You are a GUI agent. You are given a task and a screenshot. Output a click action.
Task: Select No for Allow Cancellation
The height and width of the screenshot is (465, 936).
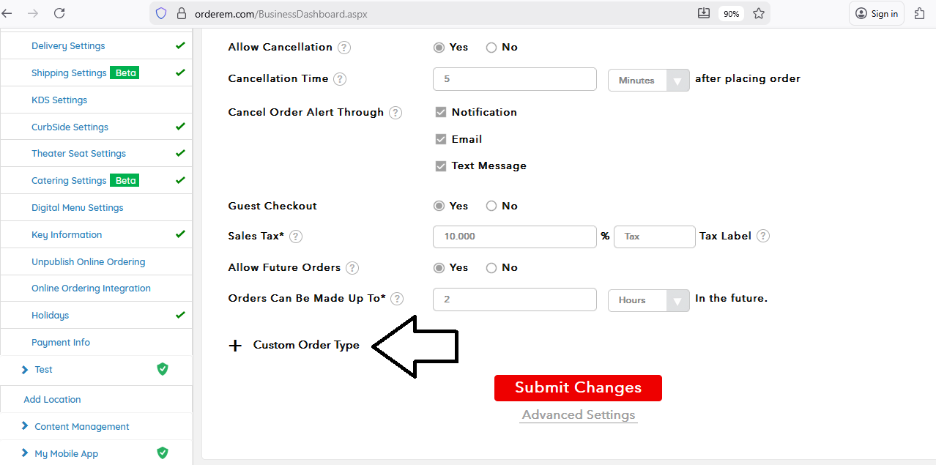[x=491, y=47]
